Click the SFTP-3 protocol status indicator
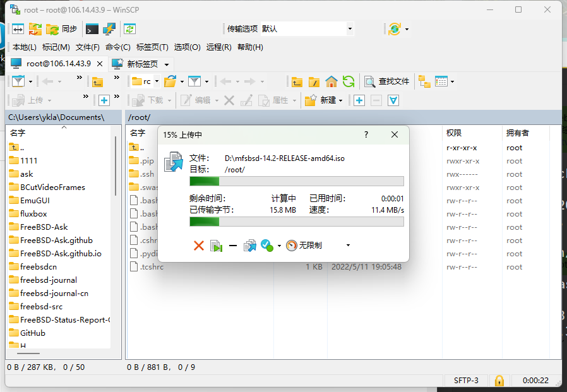This screenshot has height=392, width=567. point(466,381)
